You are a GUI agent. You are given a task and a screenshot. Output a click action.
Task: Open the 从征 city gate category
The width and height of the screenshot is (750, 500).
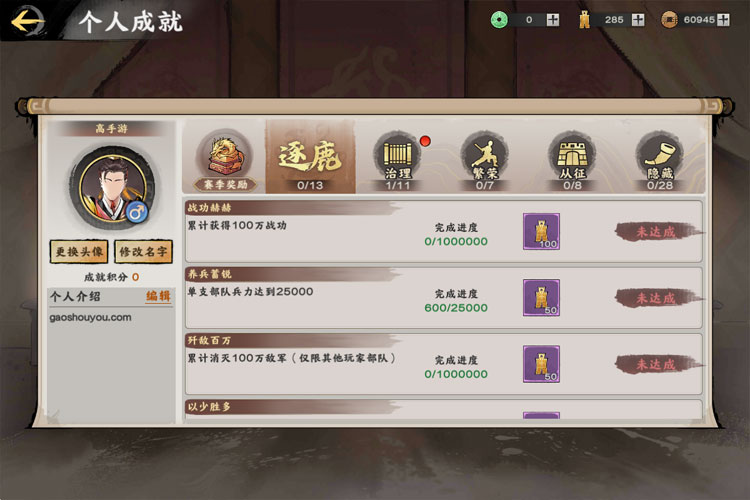[x=572, y=162]
